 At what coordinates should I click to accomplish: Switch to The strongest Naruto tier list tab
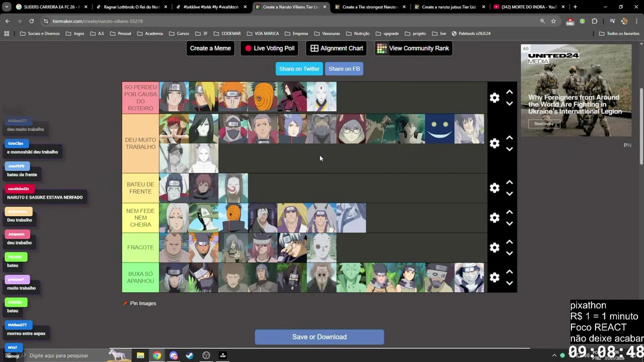click(370, 7)
